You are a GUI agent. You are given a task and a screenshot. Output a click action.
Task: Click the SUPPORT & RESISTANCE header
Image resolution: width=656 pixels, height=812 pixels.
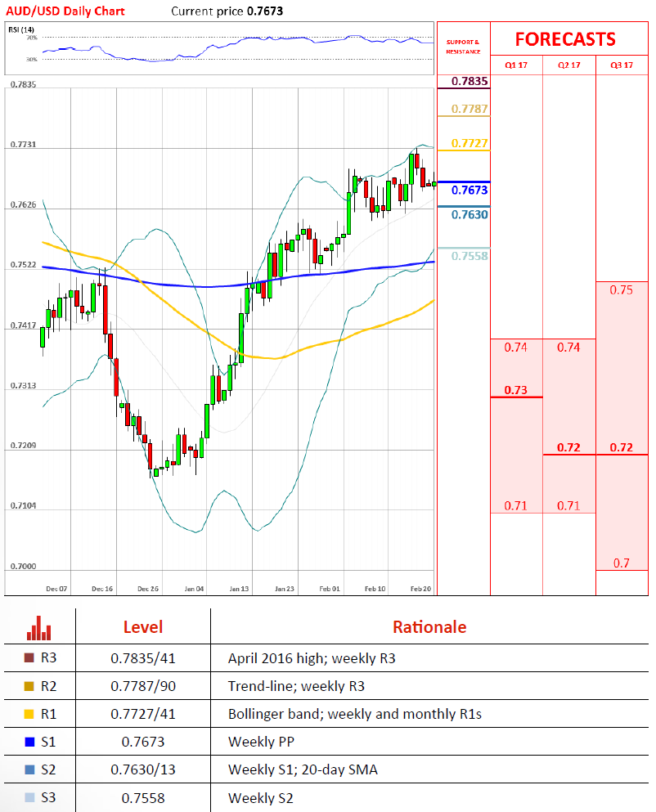(463, 47)
